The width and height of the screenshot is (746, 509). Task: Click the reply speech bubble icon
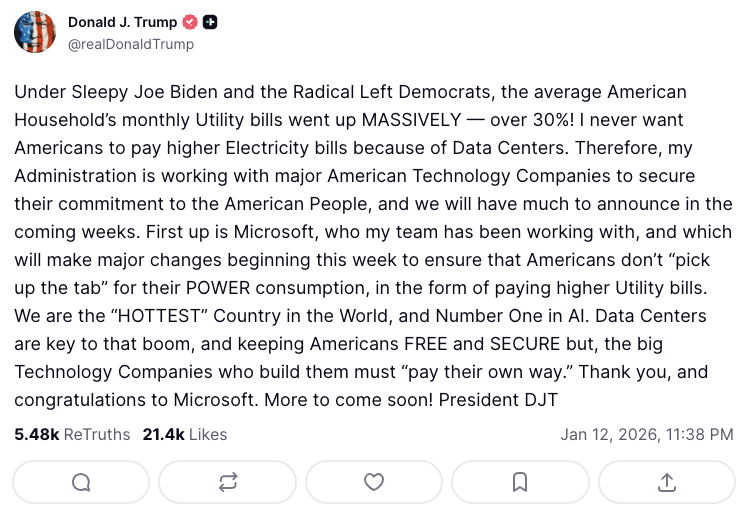tap(81, 482)
